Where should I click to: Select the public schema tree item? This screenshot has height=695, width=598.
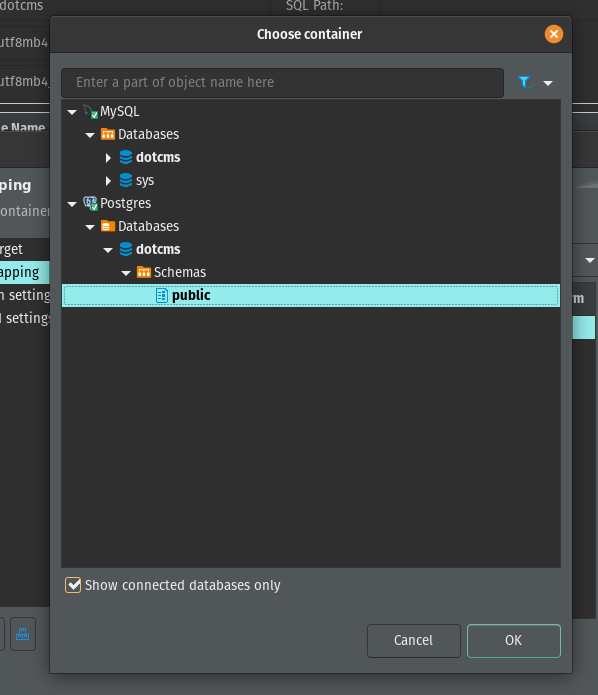tap(311, 296)
